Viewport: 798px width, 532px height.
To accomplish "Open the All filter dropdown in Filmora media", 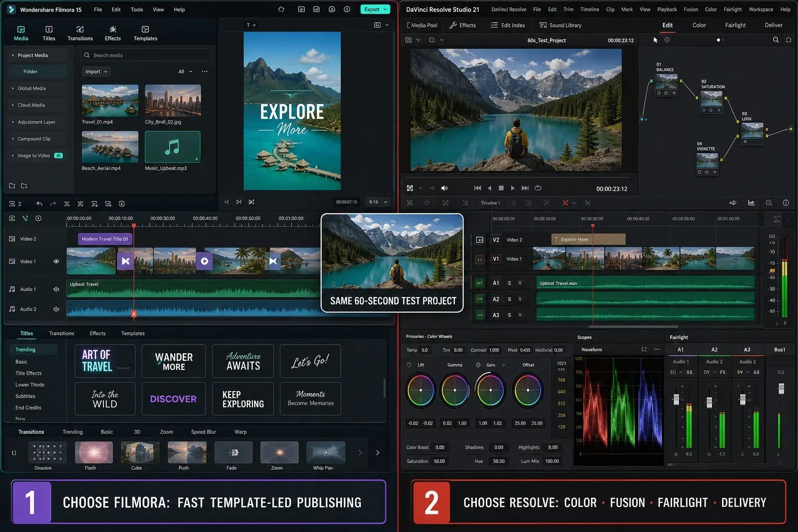I will pos(185,72).
